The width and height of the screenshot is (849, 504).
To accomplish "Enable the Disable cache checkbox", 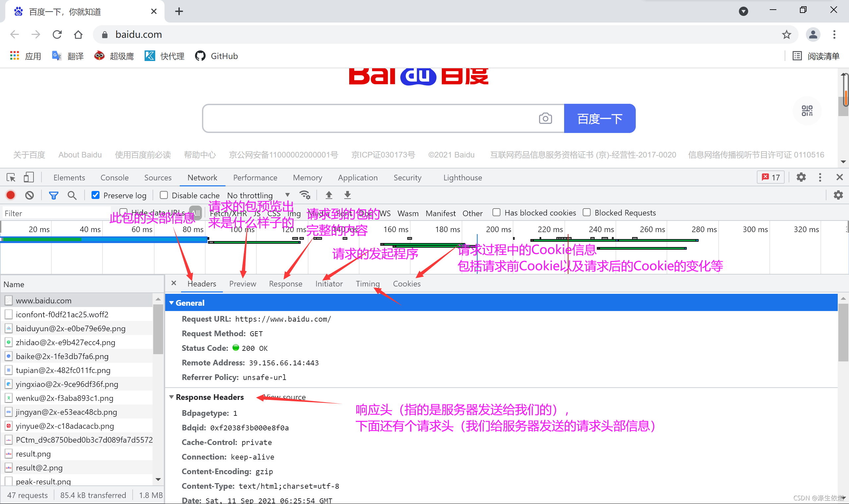I will 164,195.
